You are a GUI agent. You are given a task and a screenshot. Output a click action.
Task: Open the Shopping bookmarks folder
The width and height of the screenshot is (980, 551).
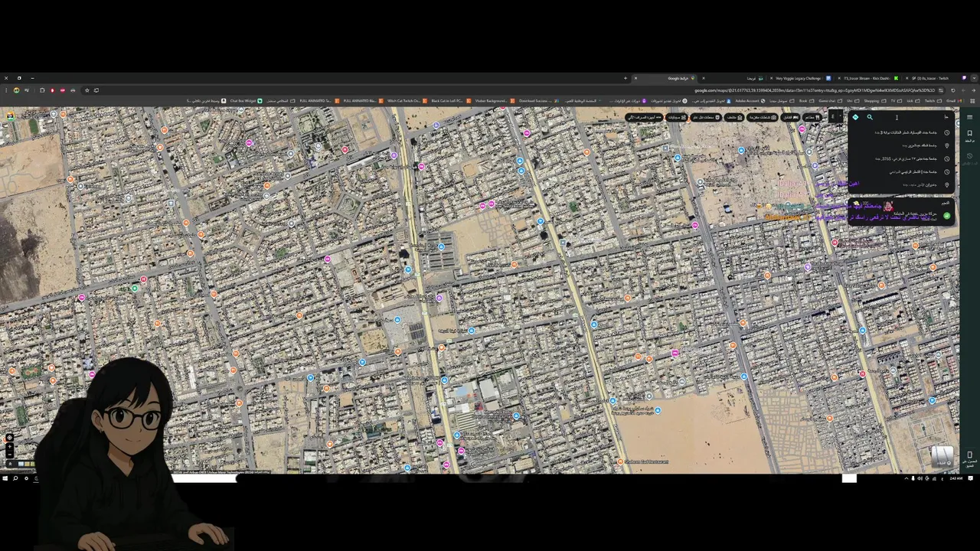pyautogui.click(x=875, y=101)
